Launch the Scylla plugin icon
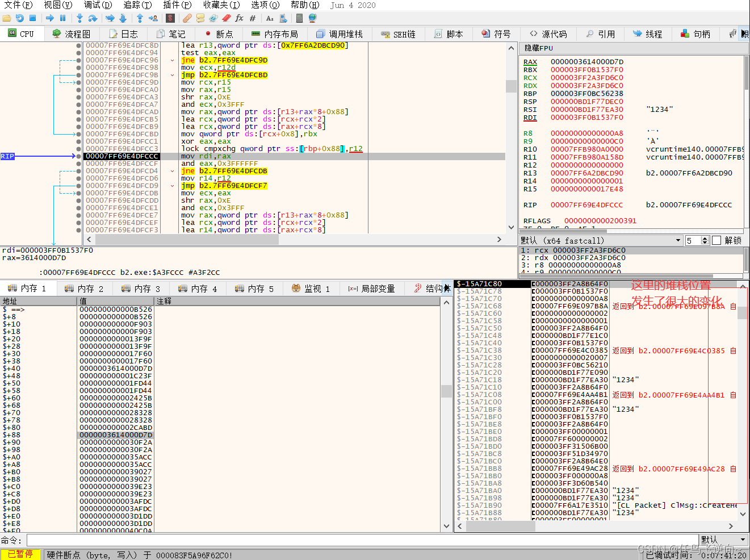 click(x=170, y=18)
